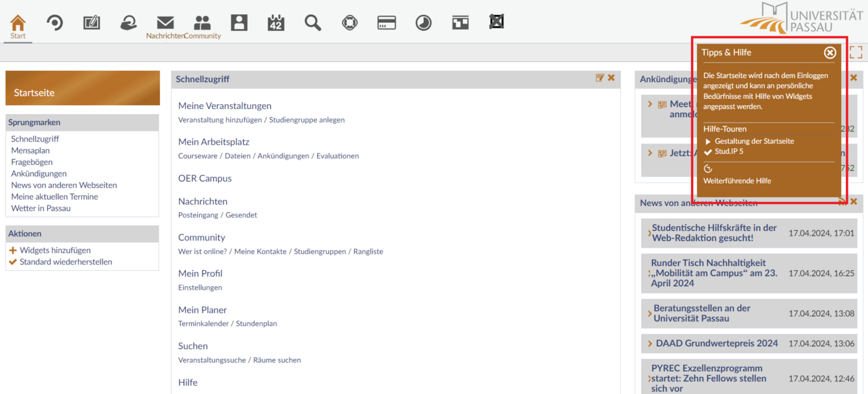Click the calendar planner icon showing 42
Image resolution: width=868 pixels, height=394 pixels.
click(x=276, y=23)
